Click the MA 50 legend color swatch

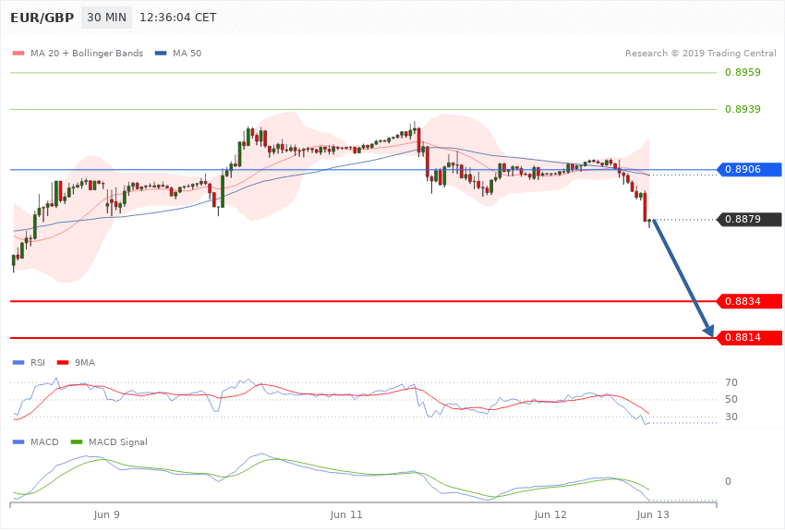pyautogui.click(x=161, y=53)
